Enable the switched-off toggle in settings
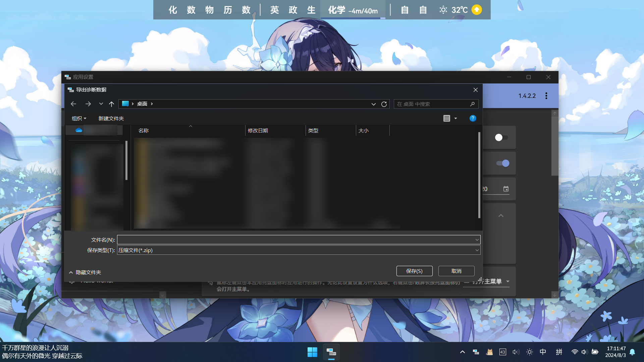The image size is (644, 362). coord(501,137)
